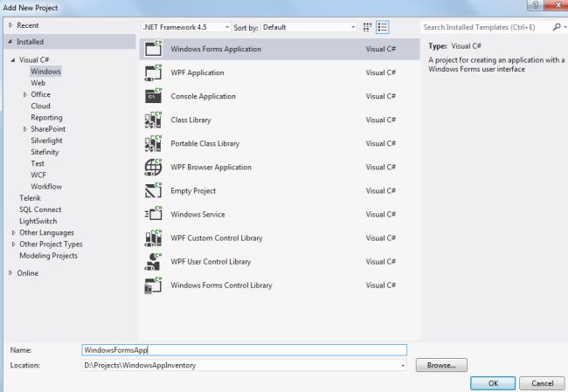Select the Windows Forms Control Library name
The width and height of the screenshot is (568, 392).
[x=221, y=285]
